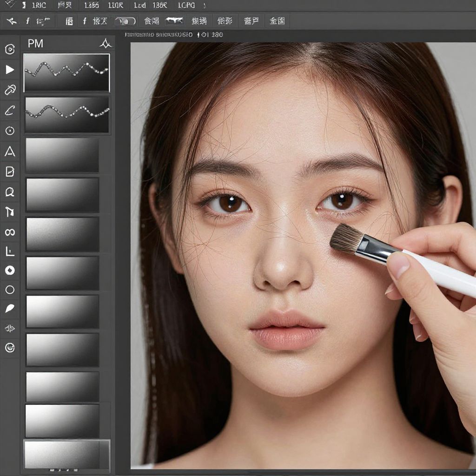Select the L-shaped crop tool icon
This screenshot has width=476, height=476.
[x=10, y=251]
